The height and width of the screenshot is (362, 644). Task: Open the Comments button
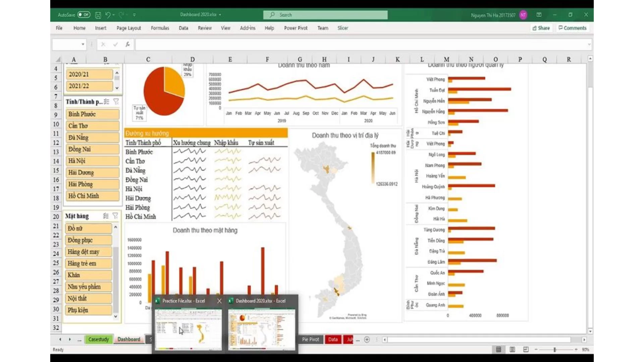pos(572,28)
